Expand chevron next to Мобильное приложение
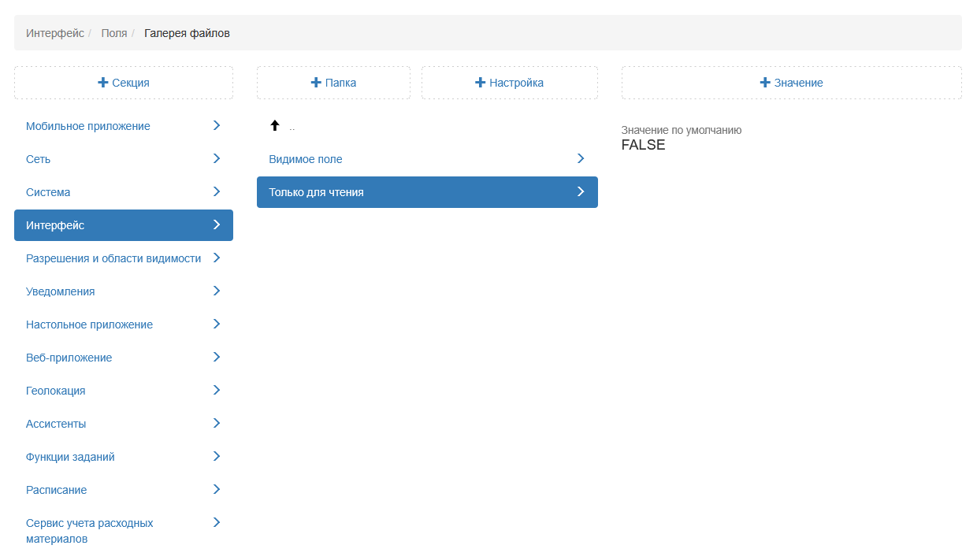This screenshot has width=977, height=560. click(x=217, y=126)
